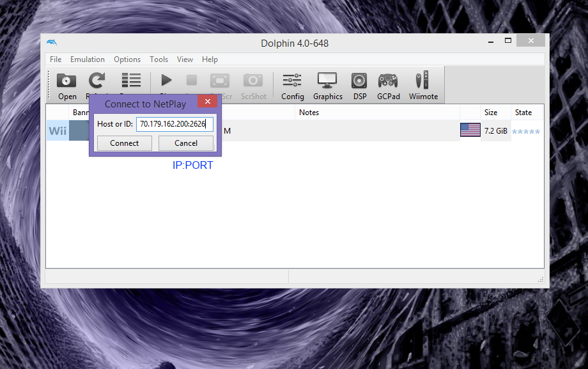This screenshot has height=369, width=588.
Task: Click the Host or ID text field
Action: [174, 124]
